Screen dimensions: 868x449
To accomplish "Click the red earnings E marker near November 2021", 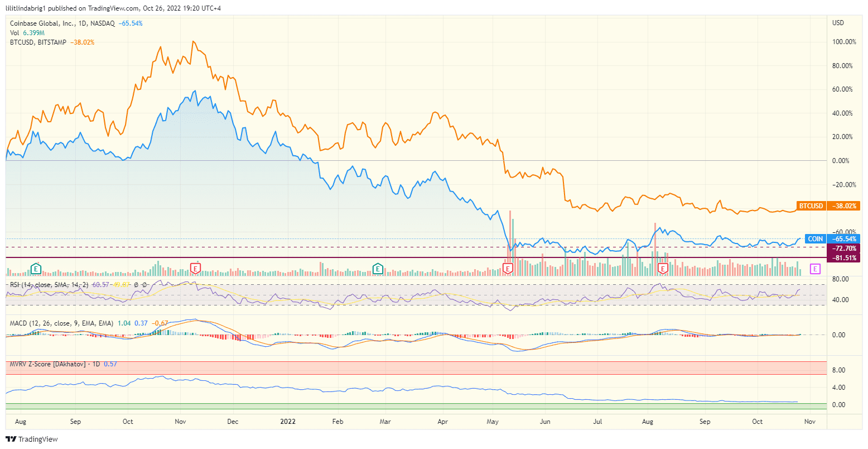I will point(195,269).
